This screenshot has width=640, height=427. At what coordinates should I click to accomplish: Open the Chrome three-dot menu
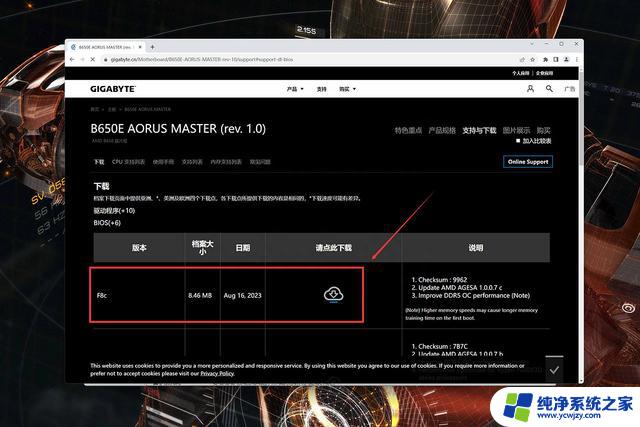point(576,60)
